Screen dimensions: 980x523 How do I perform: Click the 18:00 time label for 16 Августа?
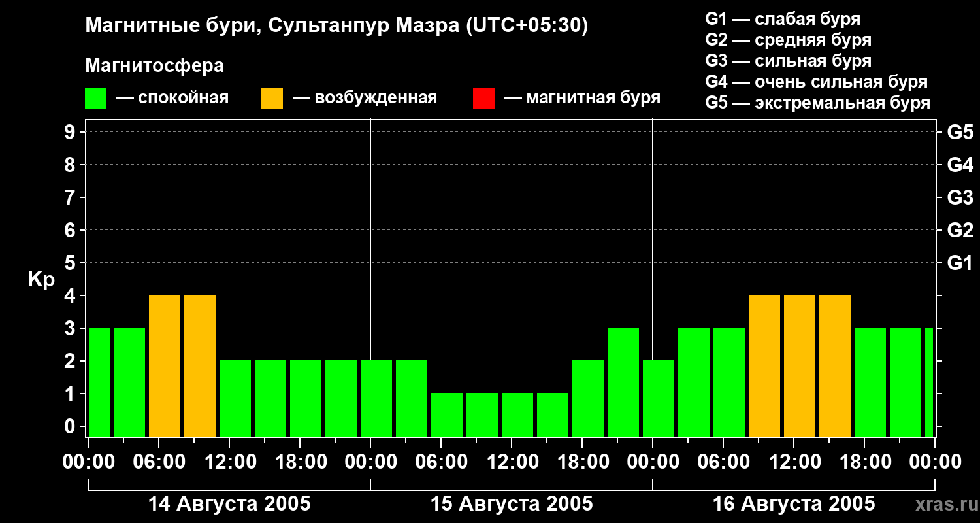(864, 462)
